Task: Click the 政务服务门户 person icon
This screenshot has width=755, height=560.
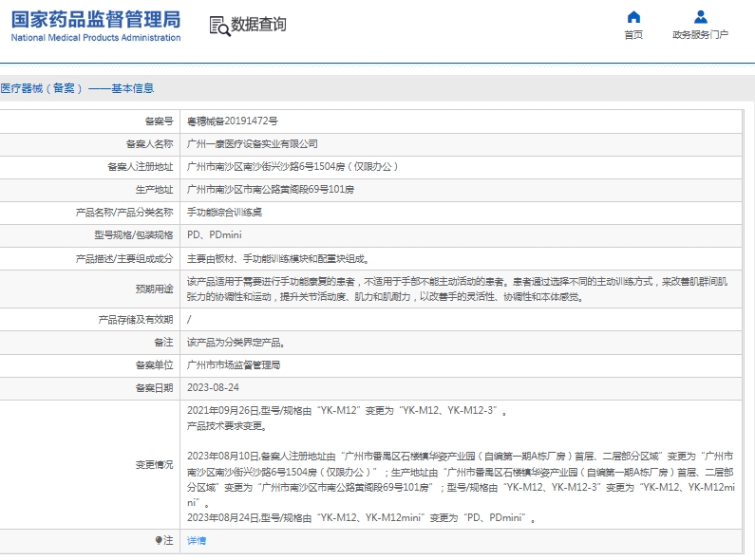Action: coord(700,17)
